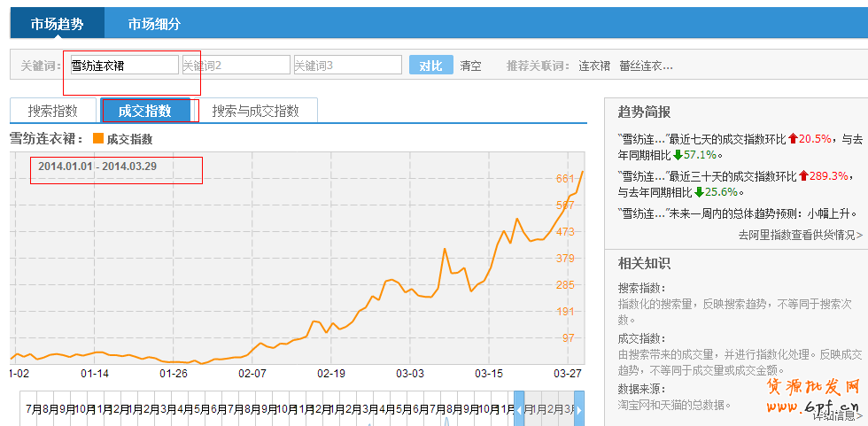868x426 pixels.
Task: Click the red up arrow beside 20.5%
Action: coord(793,139)
